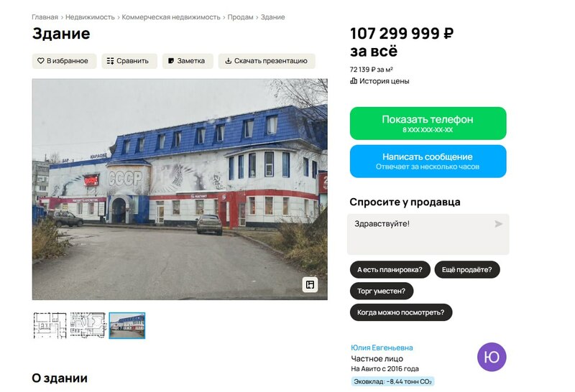The image size is (575, 392).
Task: Download presentation via Скачать презентацию
Action: 267,61
